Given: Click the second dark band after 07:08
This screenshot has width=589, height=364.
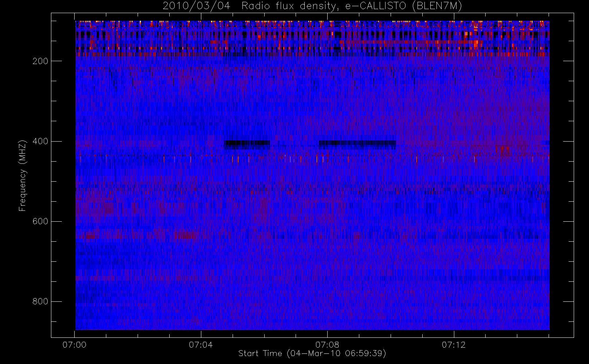Looking at the screenshot, I should [357, 145].
